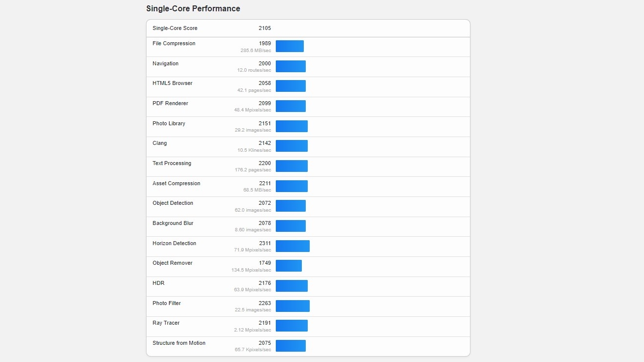The image size is (644, 362).
Task: Click the Ray Tracer score bar
Action: tap(292, 326)
